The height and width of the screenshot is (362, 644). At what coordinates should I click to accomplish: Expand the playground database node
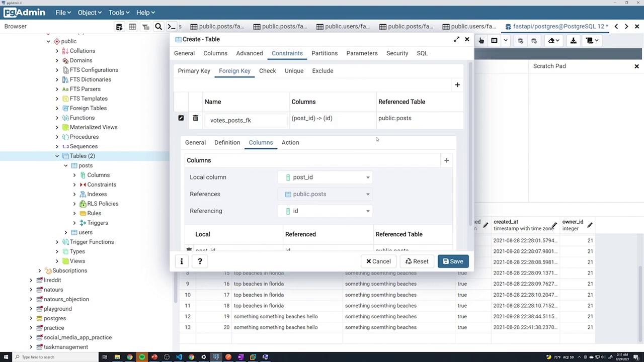31,309
